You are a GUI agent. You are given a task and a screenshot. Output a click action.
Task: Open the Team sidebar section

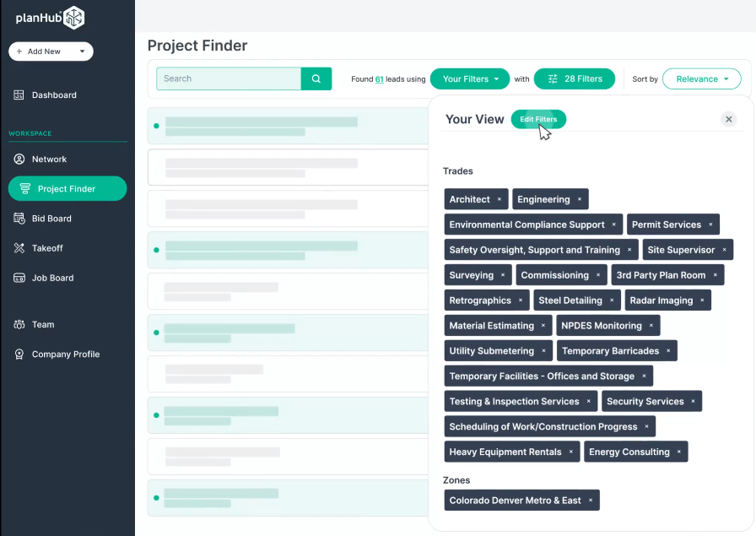(43, 324)
